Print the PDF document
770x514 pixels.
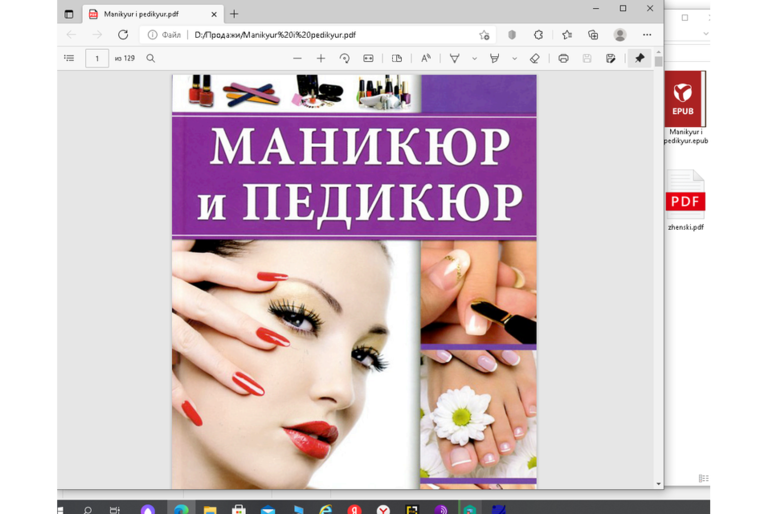563,58
